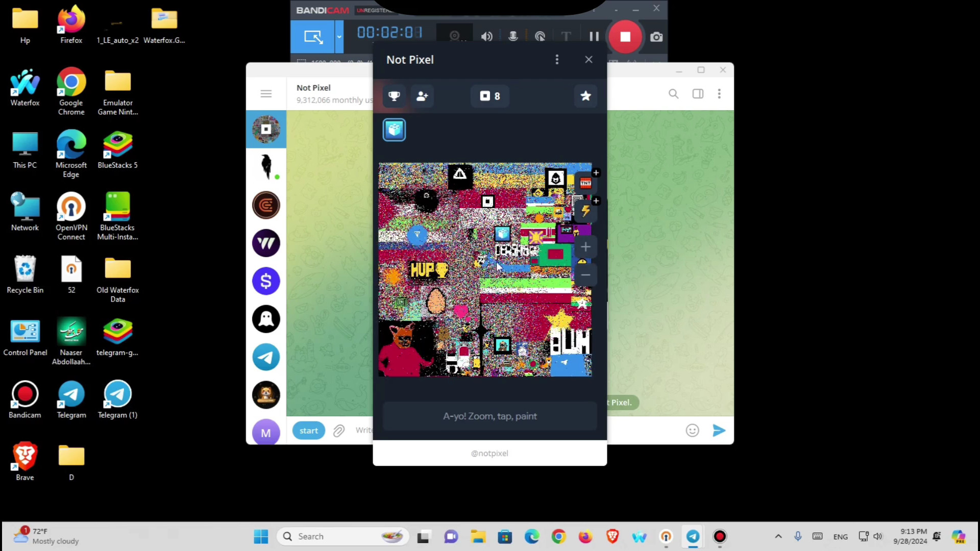Screen dimensions: 980x551
Task: Click the start button in Telegram chat
Action: tap(308, 431)
